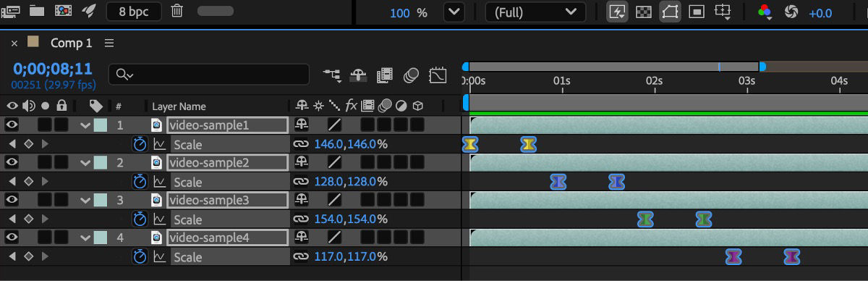Toggle the Scale constrain proportions link for video-sample3
The image size is (868, 281).
coord(301,219)
